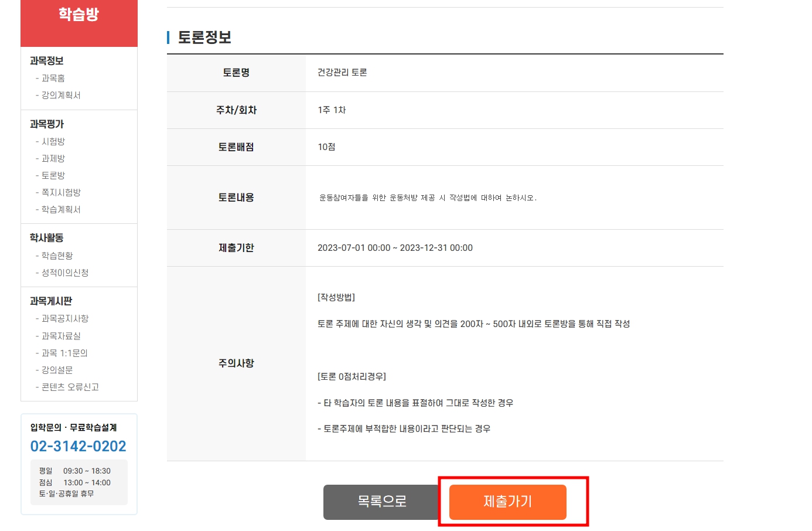Open the 과목 1:1문의 link
The height and width of the screenshot is (531, 812).
[64, 353]
